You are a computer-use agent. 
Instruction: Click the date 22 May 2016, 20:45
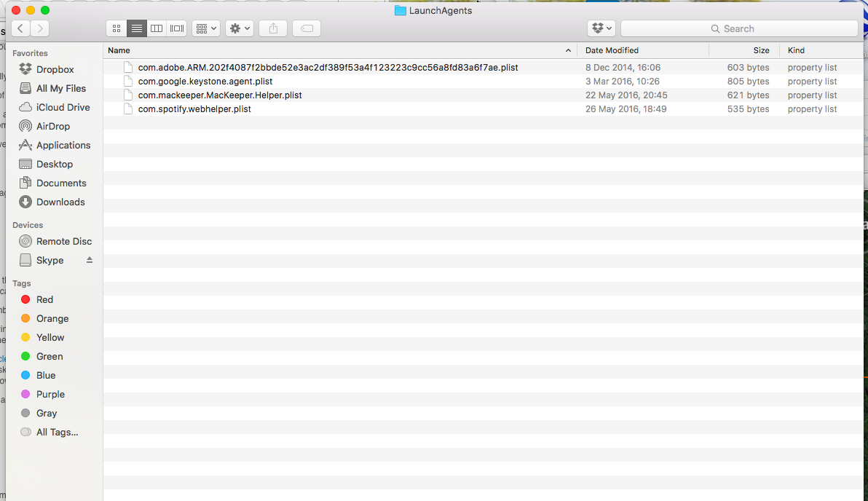point(626,95)
